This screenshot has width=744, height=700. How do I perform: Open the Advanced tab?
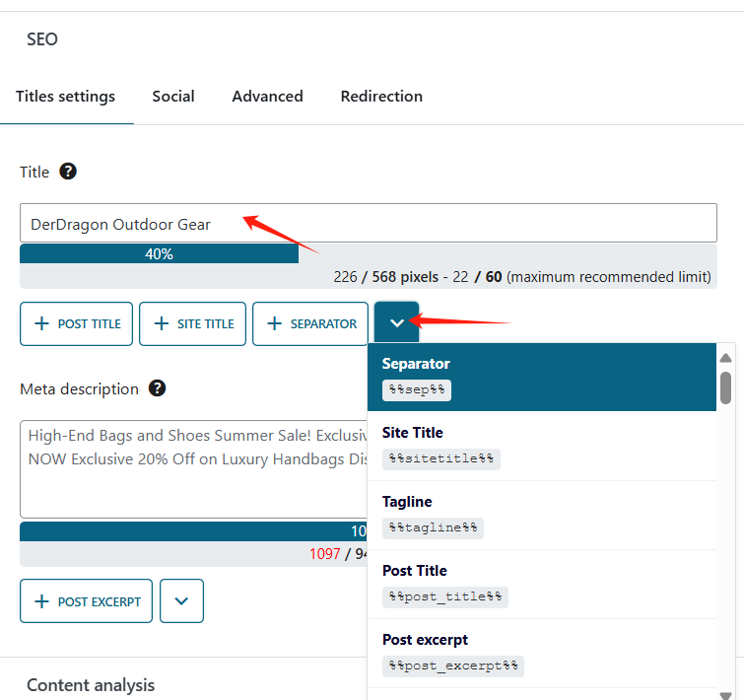[x=267, y=97]
